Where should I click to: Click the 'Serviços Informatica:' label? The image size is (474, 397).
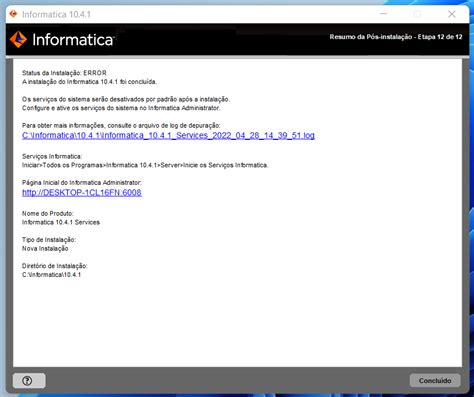[x=52, y=156]
